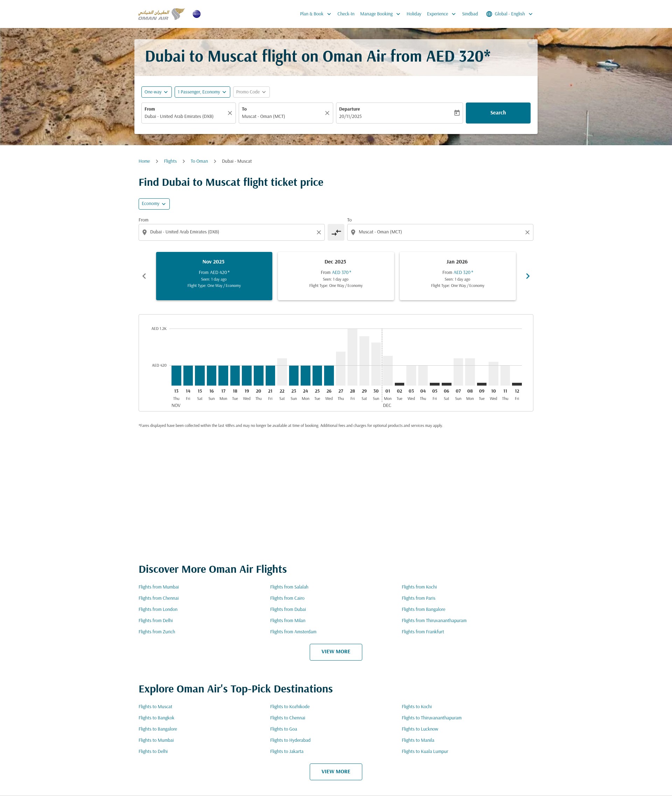Click the Departure date field
Image resolution: width=672 pixels, height=796 pixels.
(x=399, y=113)
